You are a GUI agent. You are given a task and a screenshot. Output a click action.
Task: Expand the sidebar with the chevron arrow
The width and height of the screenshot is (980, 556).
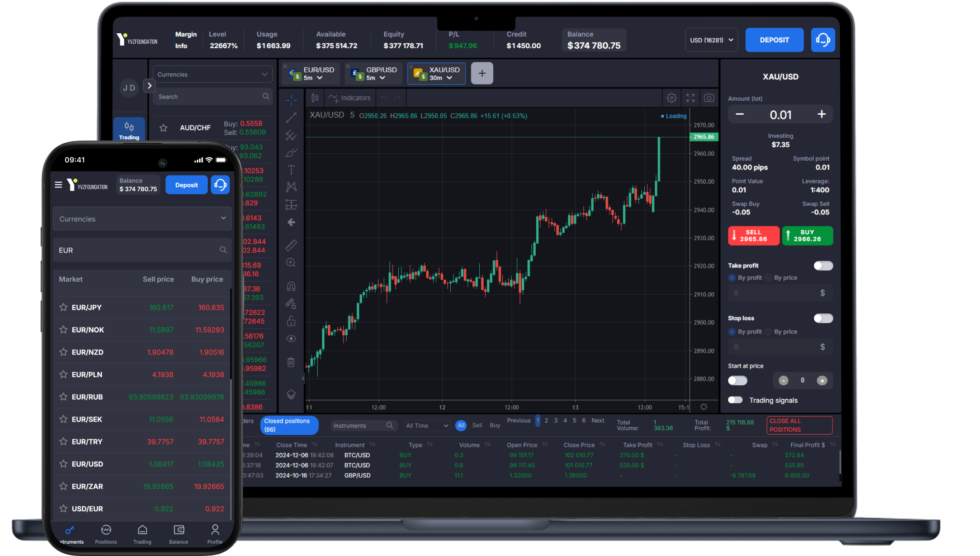tap(149, 86)
